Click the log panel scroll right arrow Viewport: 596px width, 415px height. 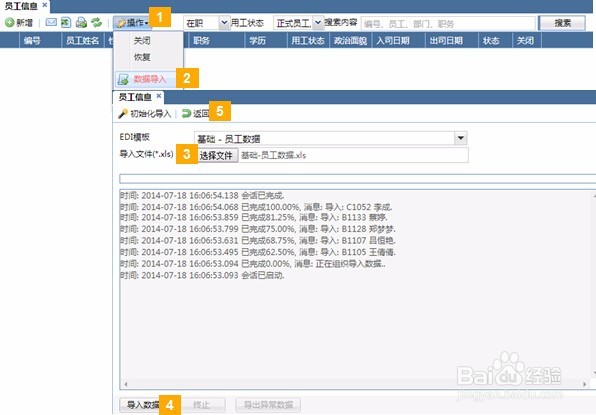click(585, 384)
